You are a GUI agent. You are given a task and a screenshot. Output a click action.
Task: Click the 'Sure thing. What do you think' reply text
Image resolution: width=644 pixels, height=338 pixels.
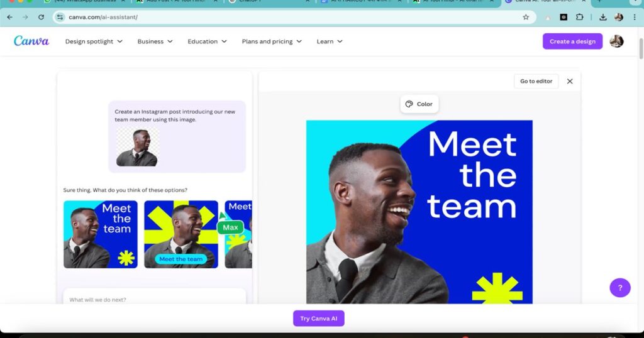click(x=125, y=190)
